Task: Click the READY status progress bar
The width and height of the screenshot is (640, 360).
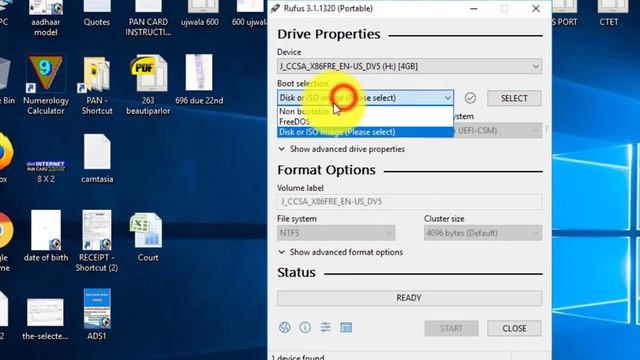Action: (x=409, y=298)
